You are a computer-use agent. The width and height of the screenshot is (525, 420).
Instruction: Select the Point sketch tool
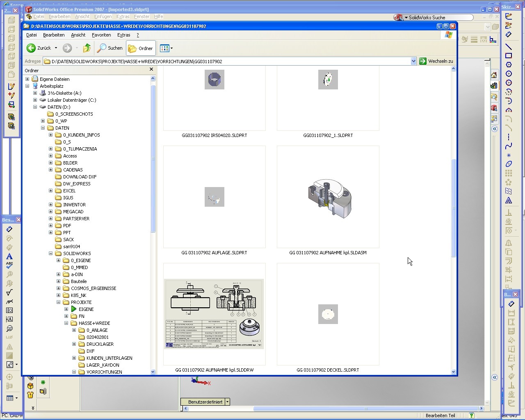click(509, 155)
